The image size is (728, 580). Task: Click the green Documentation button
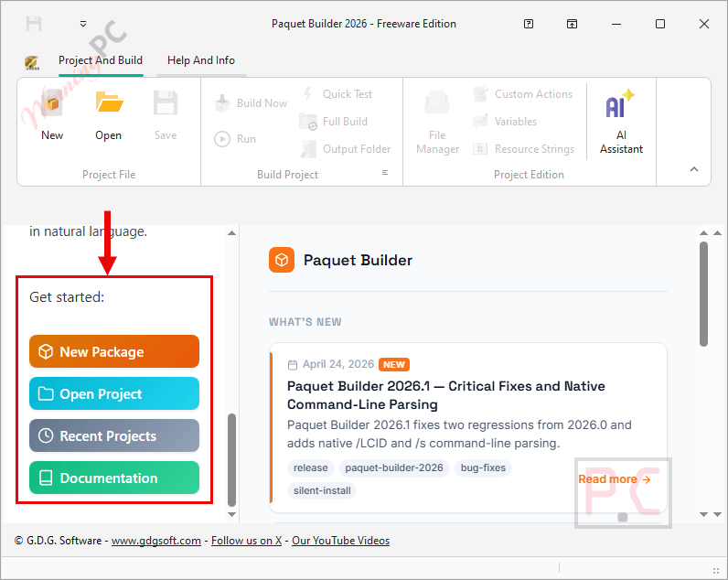(114, 478)
